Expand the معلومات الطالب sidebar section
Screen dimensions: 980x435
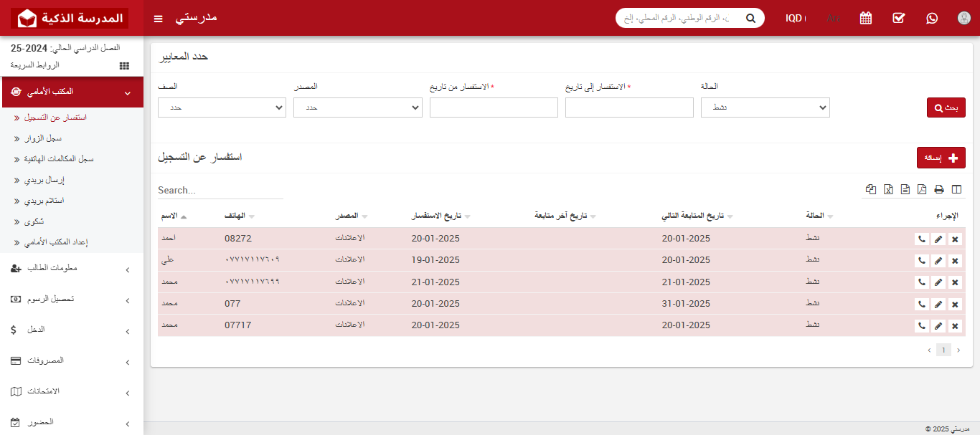coord(71,269)
